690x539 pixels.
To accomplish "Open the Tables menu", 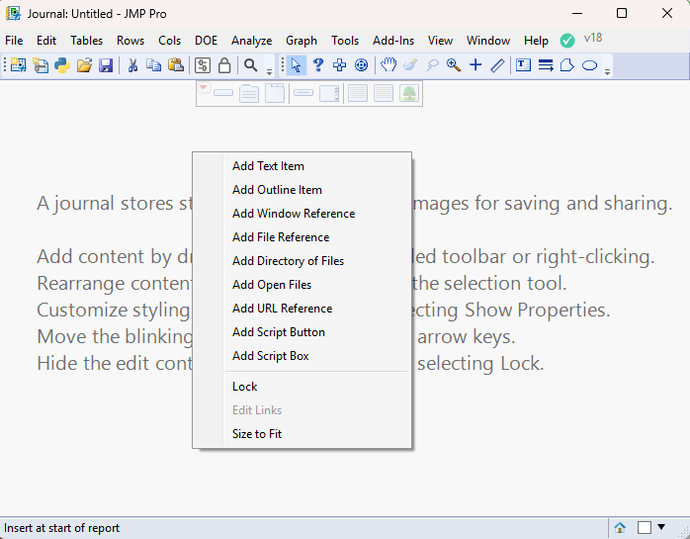I will click(x=86, y=40).
